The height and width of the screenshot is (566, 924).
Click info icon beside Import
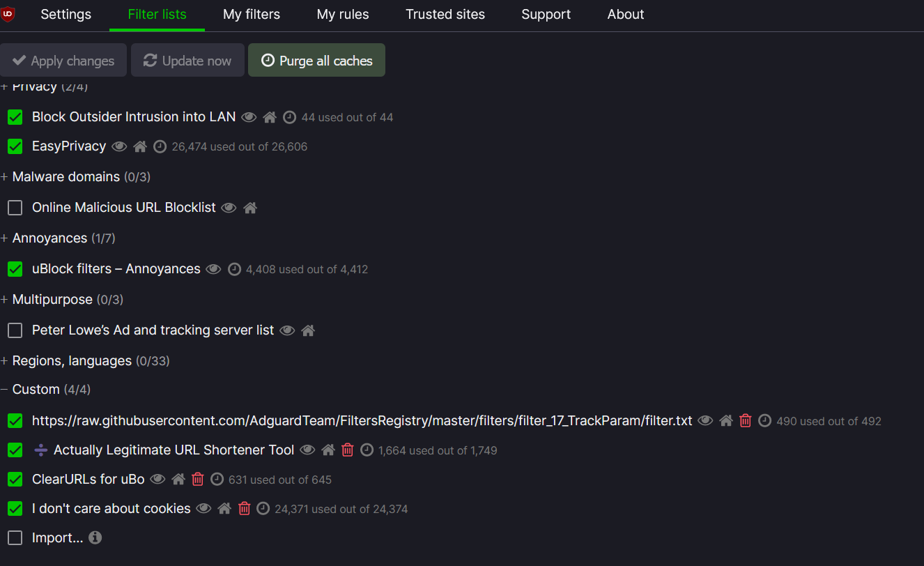coord(95,537)
